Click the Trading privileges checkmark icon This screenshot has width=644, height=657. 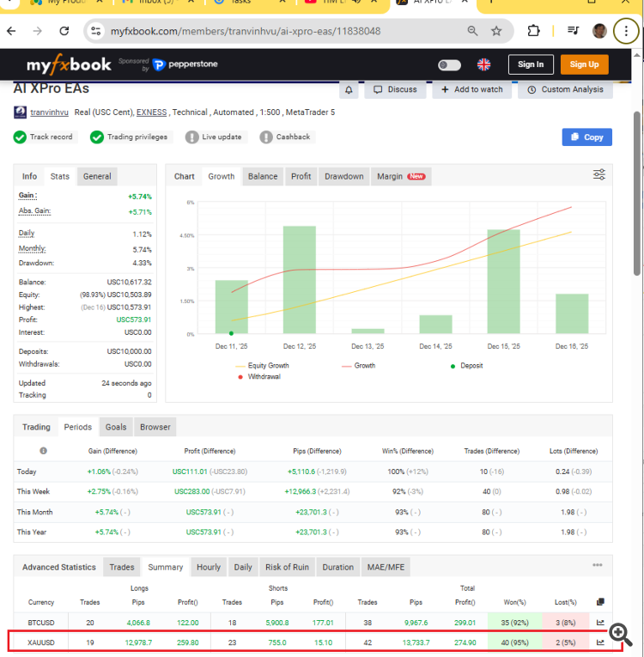(x=97, y=137)
